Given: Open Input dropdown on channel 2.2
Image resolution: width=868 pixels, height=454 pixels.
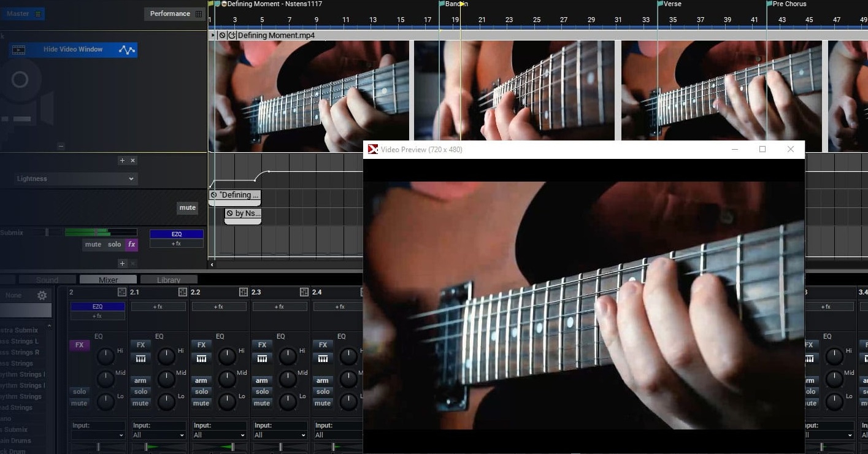Looking at the screenshot, I should [220, 435].
